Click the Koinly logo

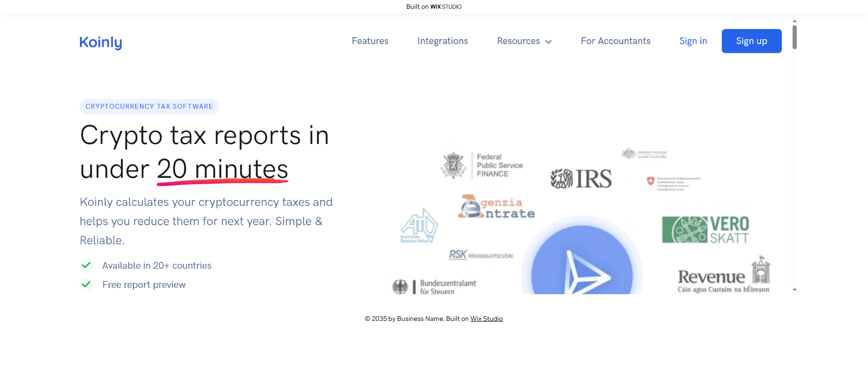click(101, 42)
